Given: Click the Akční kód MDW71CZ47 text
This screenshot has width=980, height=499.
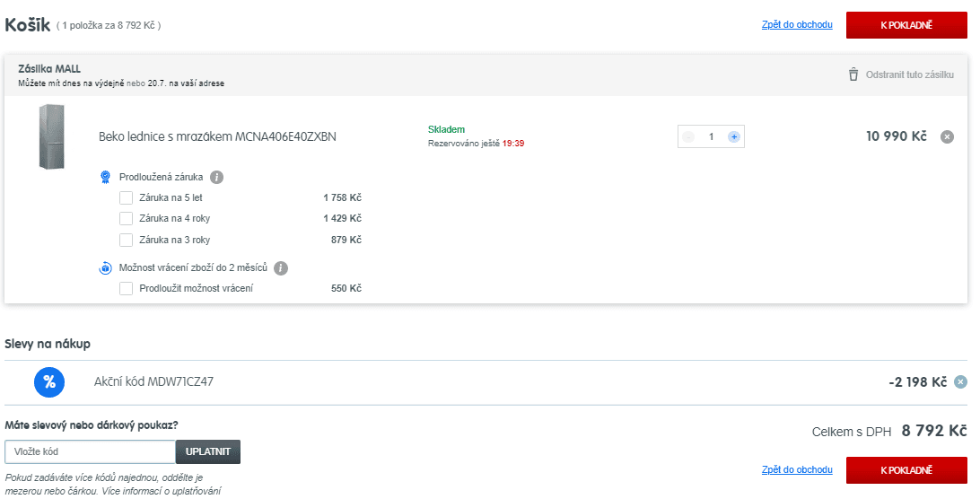Looking at the screenshot, I should (x=153, y=381).
